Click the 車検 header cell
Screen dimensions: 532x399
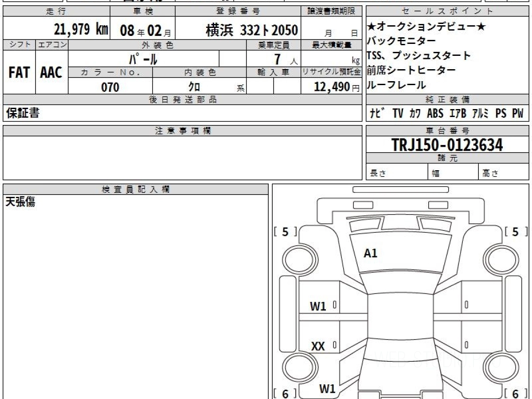142,12
